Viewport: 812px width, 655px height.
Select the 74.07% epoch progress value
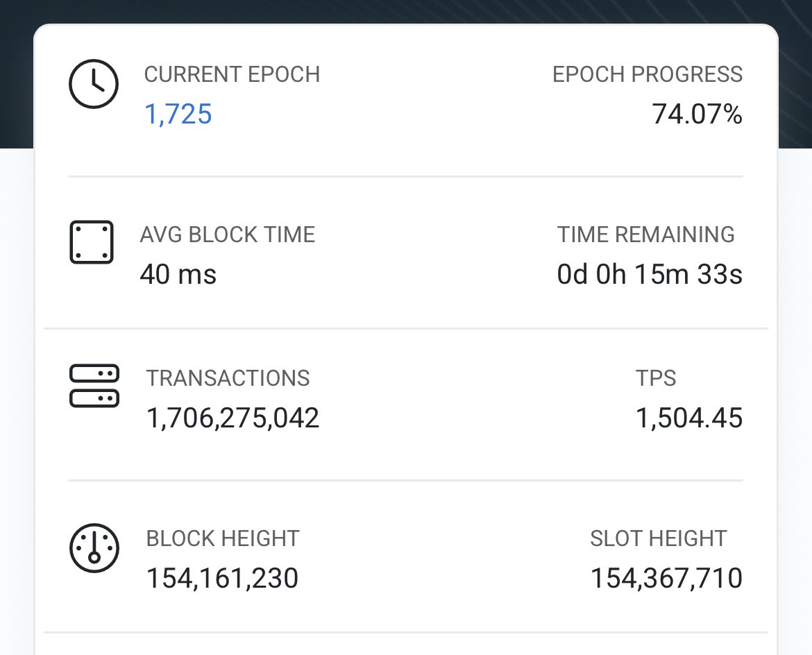pos(697,114)
